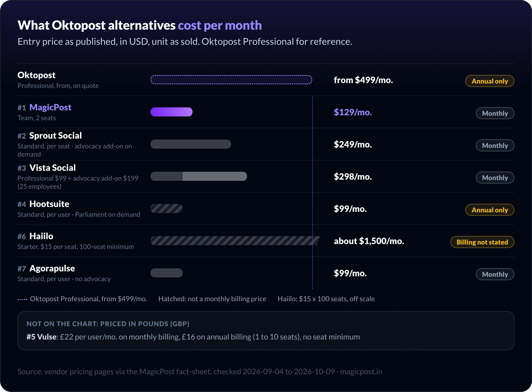Click the hatched Hootsuite price bar
The width and height of the screenshot is (532, 392).
[x=167, y=209]
